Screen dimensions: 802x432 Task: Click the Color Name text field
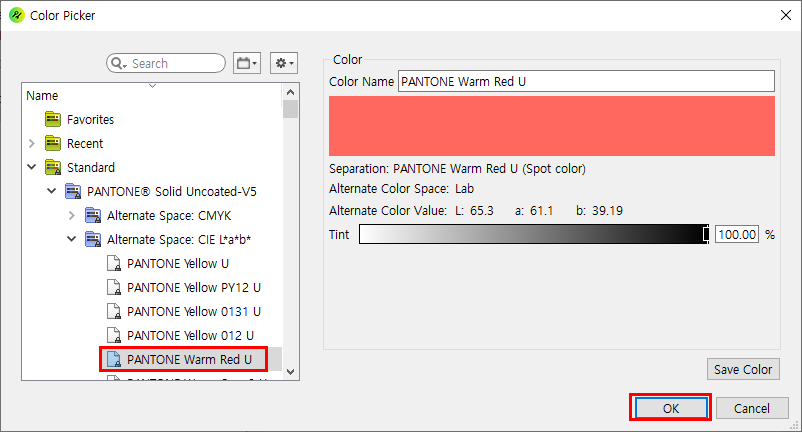coord(586,81)
